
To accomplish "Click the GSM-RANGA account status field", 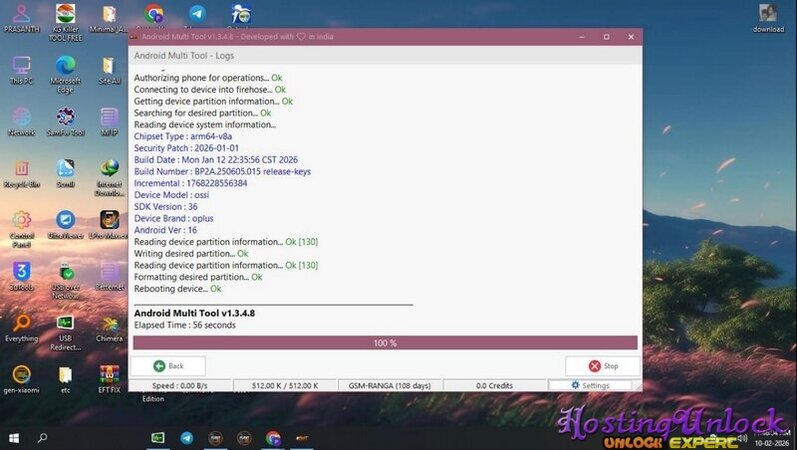I will [392, 385].
